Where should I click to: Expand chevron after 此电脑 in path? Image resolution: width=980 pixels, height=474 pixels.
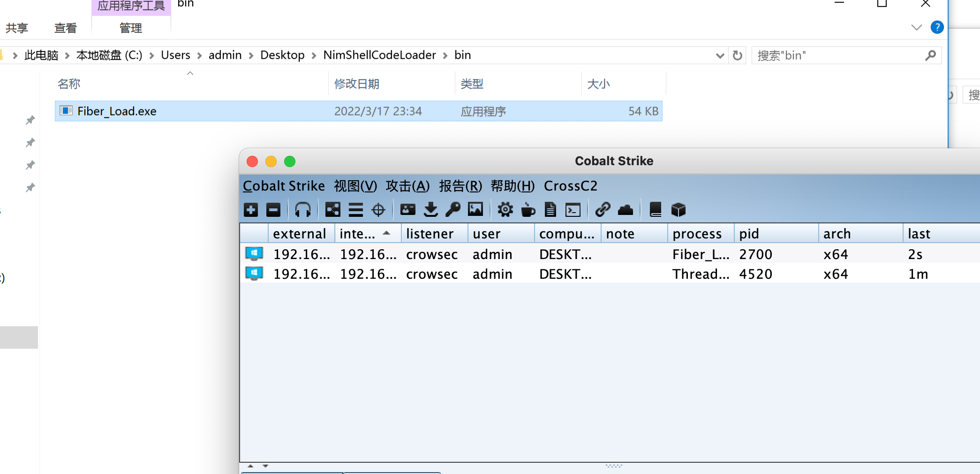67,55
